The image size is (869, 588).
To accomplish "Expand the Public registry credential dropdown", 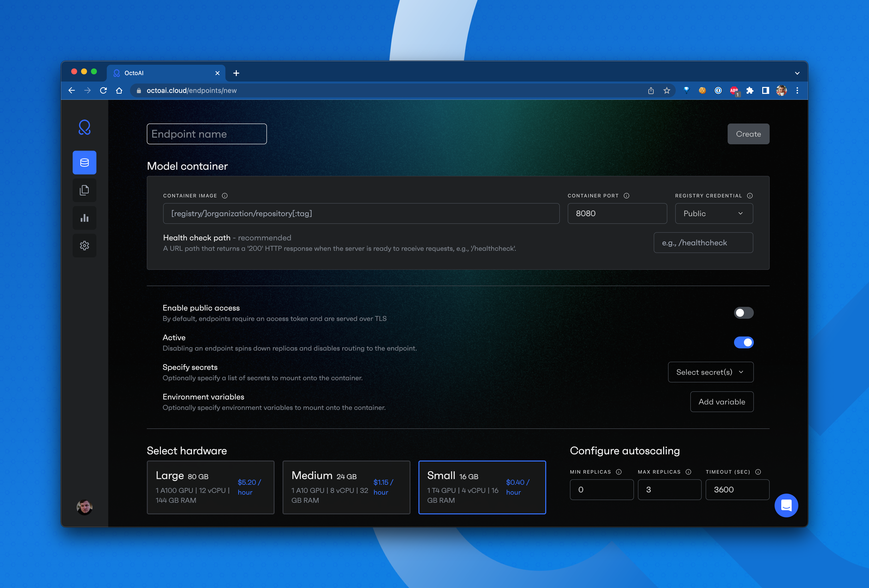I will [714, 213].
